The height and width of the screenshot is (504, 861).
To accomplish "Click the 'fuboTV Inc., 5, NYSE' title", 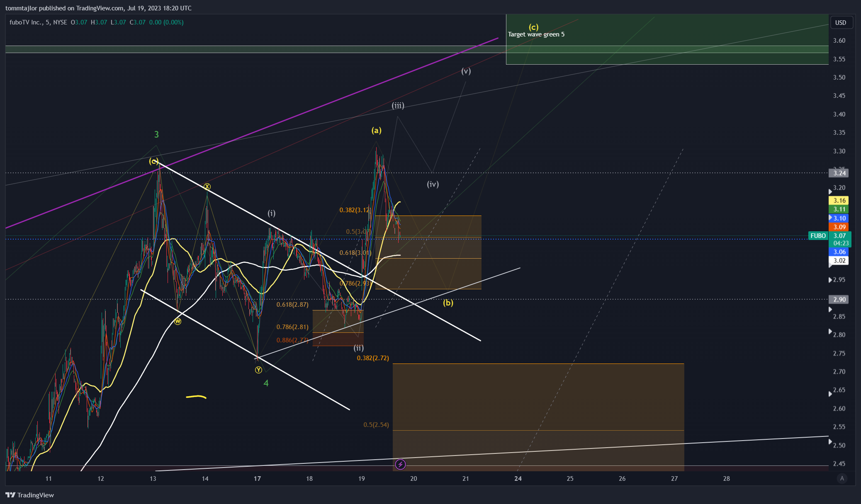I will [38, 22].
